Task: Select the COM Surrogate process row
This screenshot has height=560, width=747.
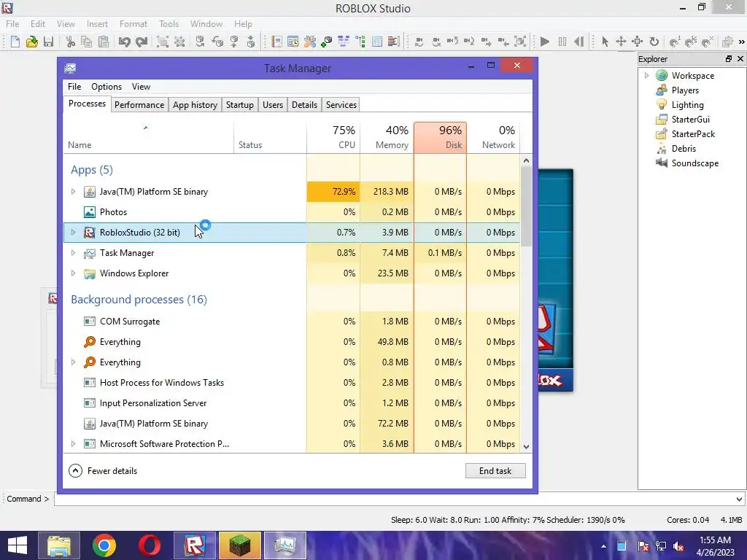Action: click(292, 322)
